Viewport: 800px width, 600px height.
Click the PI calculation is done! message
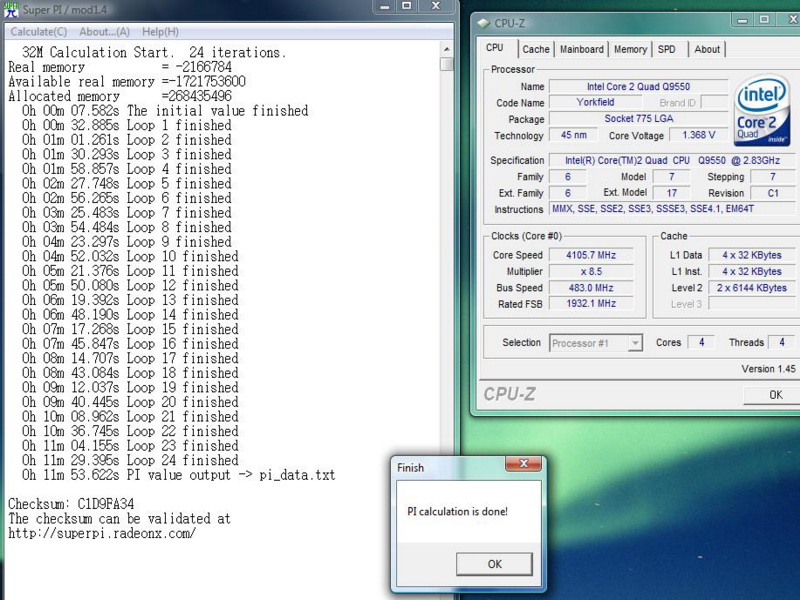(458, 511)
